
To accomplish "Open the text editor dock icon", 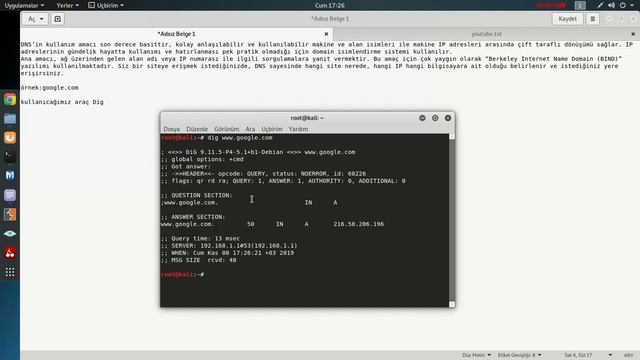I will point(10,195).
